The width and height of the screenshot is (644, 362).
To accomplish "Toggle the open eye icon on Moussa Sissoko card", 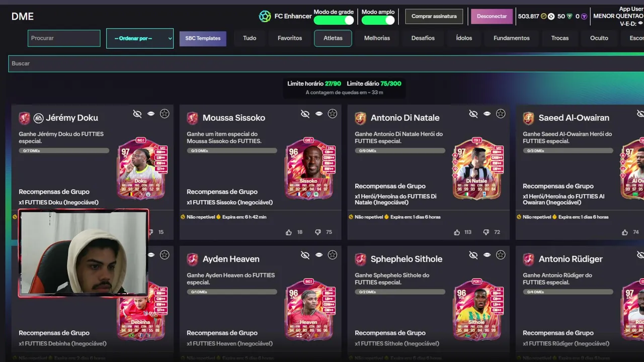I will coord(319,114).
